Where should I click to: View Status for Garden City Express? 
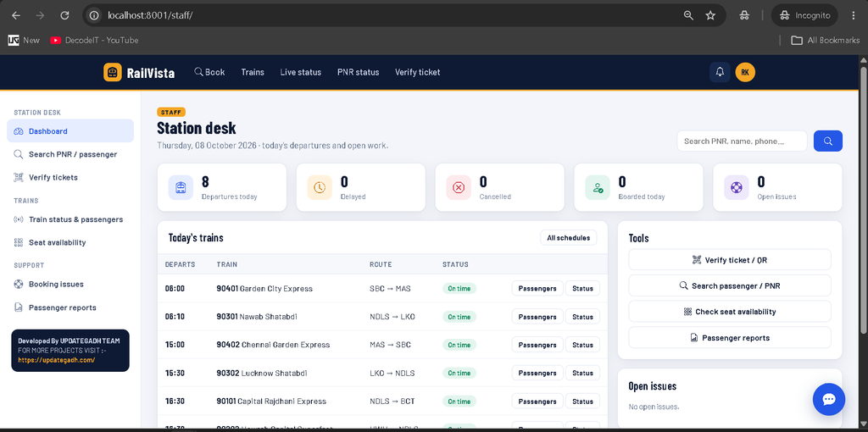(582, 288)
